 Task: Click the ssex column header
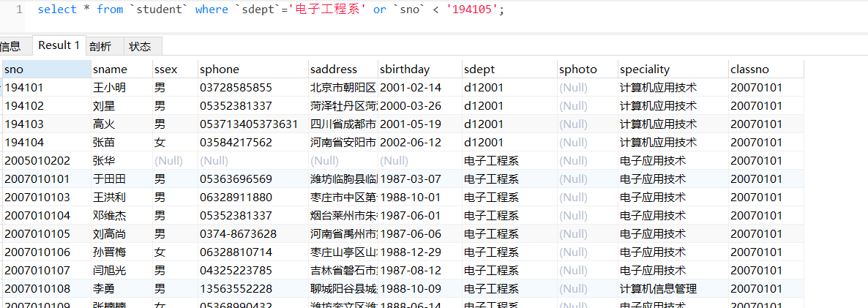click(175, 69)
